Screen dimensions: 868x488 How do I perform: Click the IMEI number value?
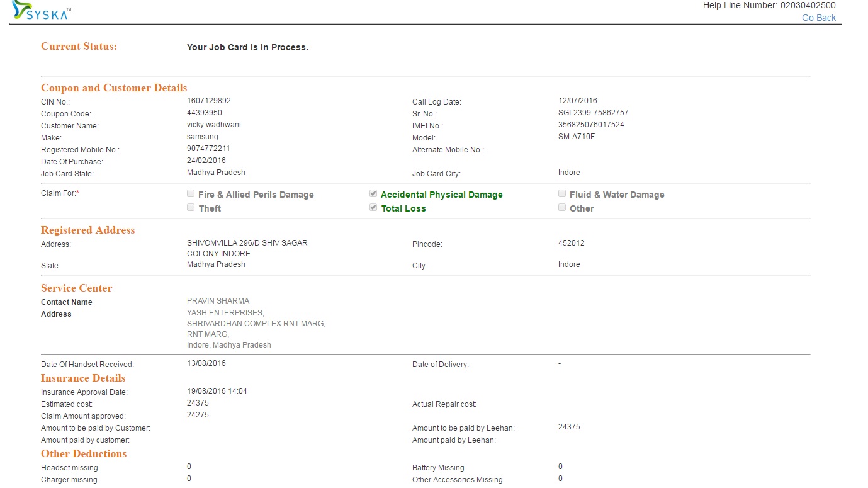point(591,125)
